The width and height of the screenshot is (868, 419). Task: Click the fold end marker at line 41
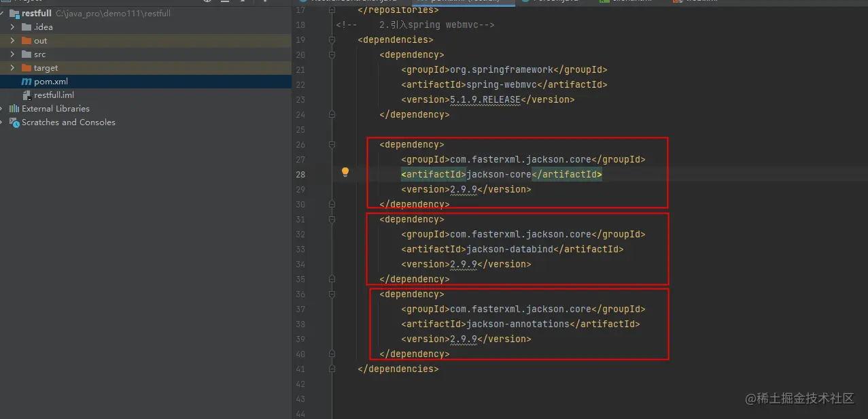[332, 369]
